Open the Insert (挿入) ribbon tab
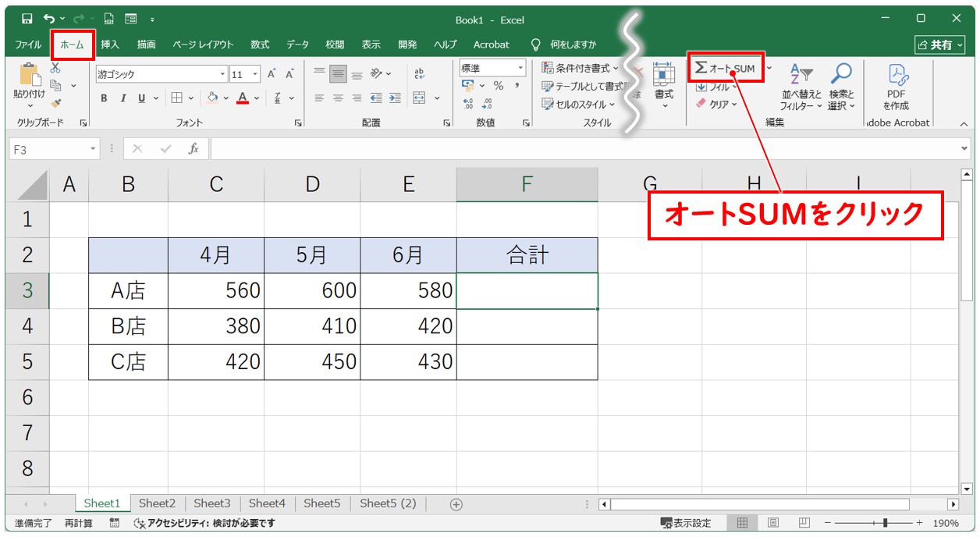The image size is (980, 537). (110, 44)
